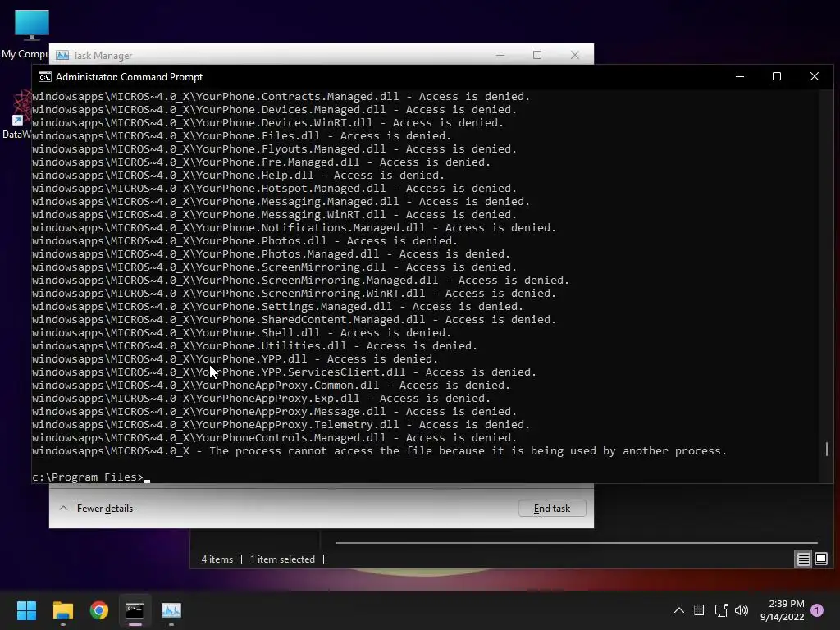Click the taskbar tray square icon
The width and height of the screenshot is (840, 630).
point(699,610)
